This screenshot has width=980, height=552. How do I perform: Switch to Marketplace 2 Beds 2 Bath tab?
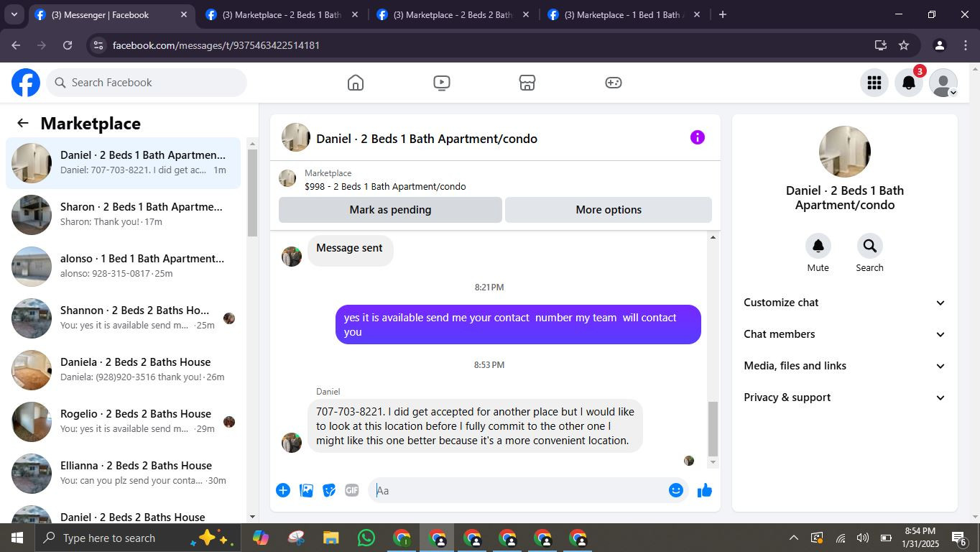[453, 14]
